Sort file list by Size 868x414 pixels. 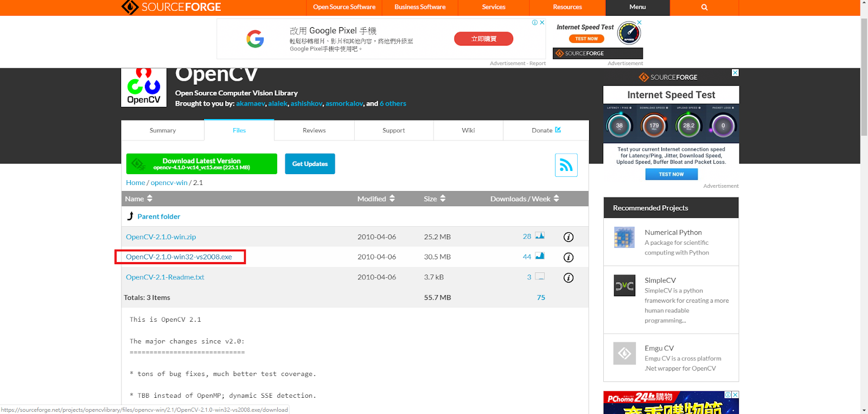435,199
